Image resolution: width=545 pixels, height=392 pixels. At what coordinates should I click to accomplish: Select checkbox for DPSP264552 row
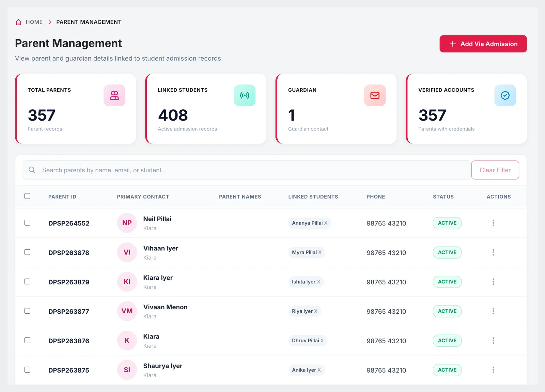(x=28, y=223)
